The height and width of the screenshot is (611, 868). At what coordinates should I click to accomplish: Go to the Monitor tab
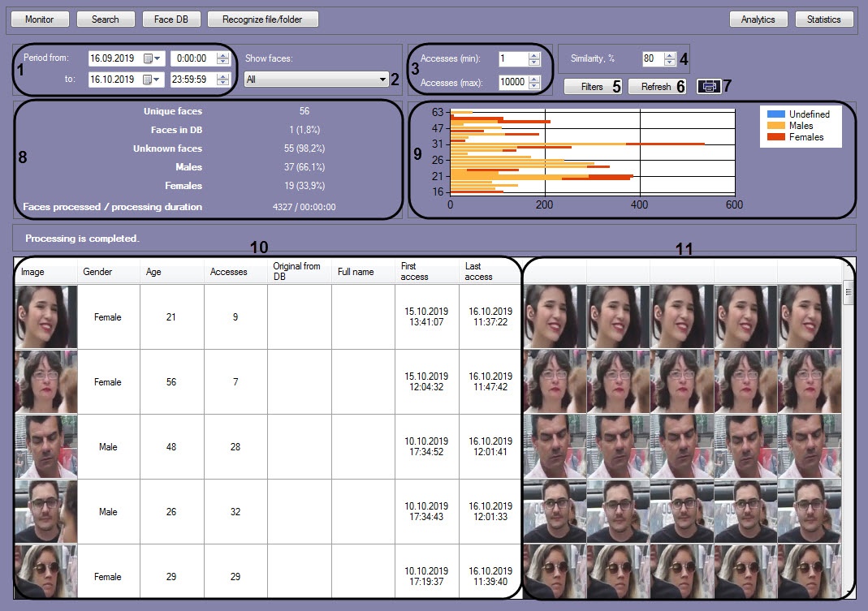click(x=40, y=19)
